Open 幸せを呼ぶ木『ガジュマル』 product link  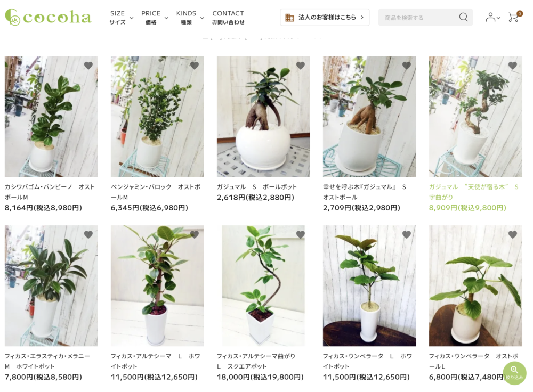click(x=365, y=192)
